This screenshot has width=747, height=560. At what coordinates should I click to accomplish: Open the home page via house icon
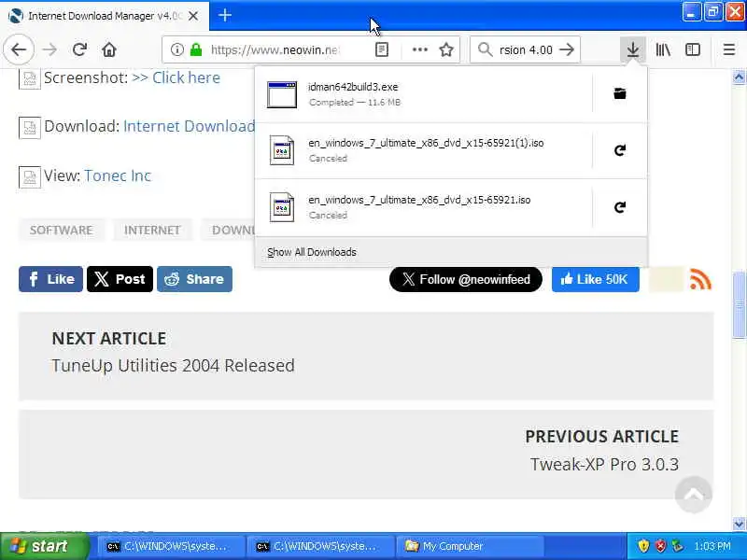coord(109,49)
